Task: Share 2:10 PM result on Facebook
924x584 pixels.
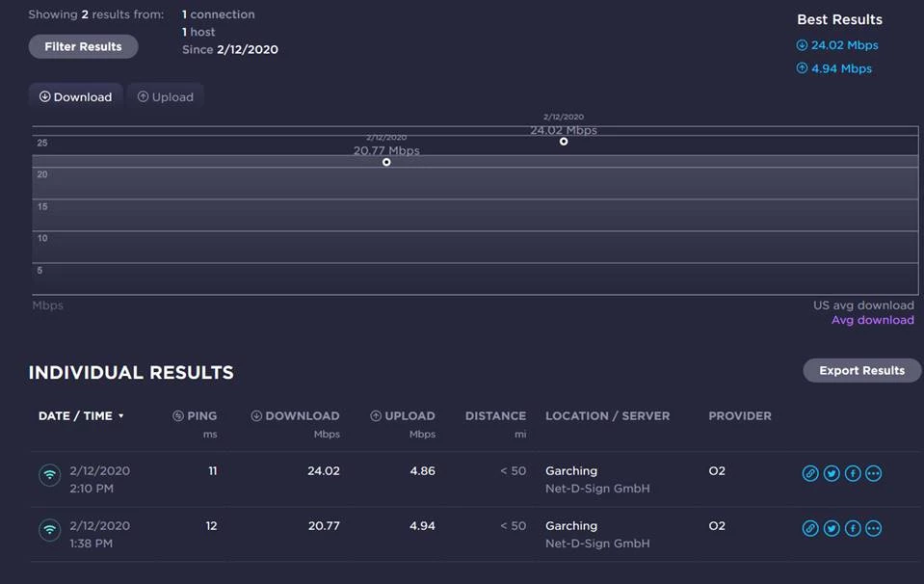Action: point(853,473)
